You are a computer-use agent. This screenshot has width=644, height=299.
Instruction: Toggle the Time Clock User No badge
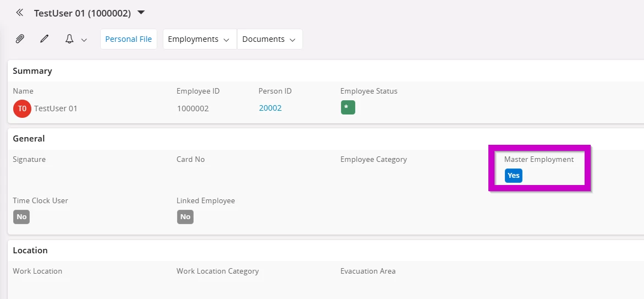tap(21, 217)
